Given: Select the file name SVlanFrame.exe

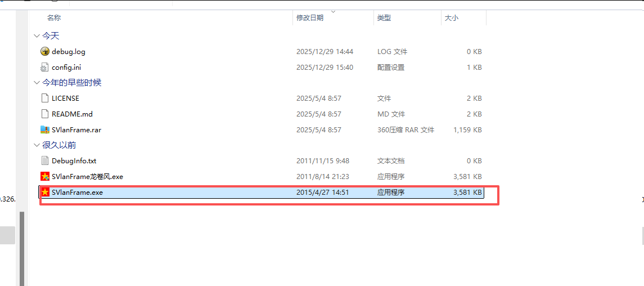Looking at the screenshot, I should pos(77,193).
